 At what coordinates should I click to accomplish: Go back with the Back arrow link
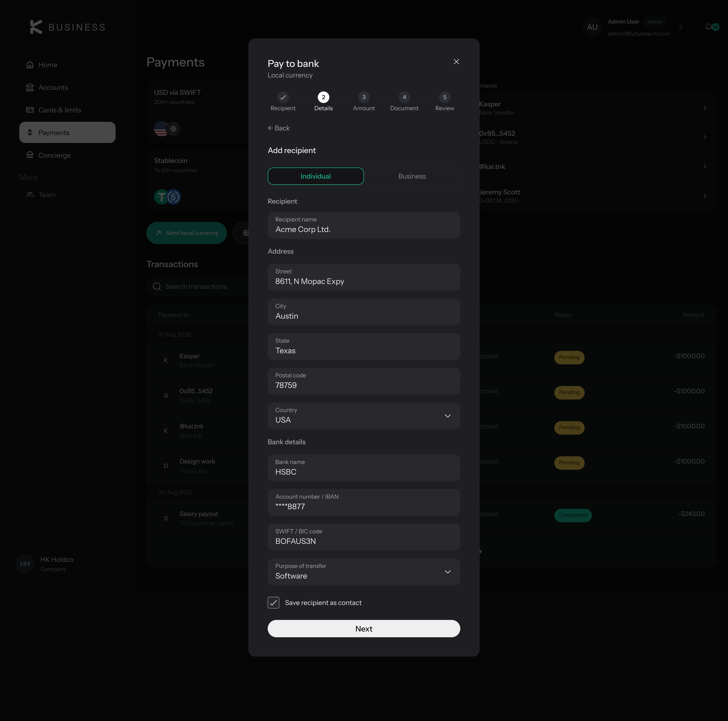point(279,128)
